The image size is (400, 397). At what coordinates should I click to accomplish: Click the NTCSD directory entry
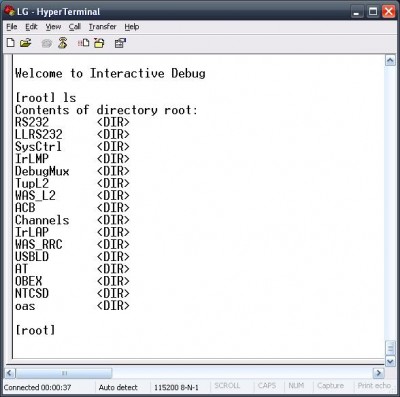(32, 293)
